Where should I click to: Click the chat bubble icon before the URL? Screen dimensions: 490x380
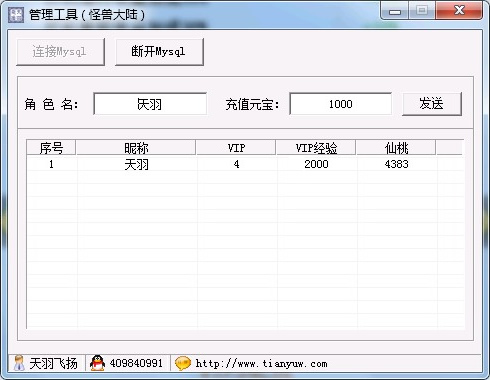(x=183, y=363)
